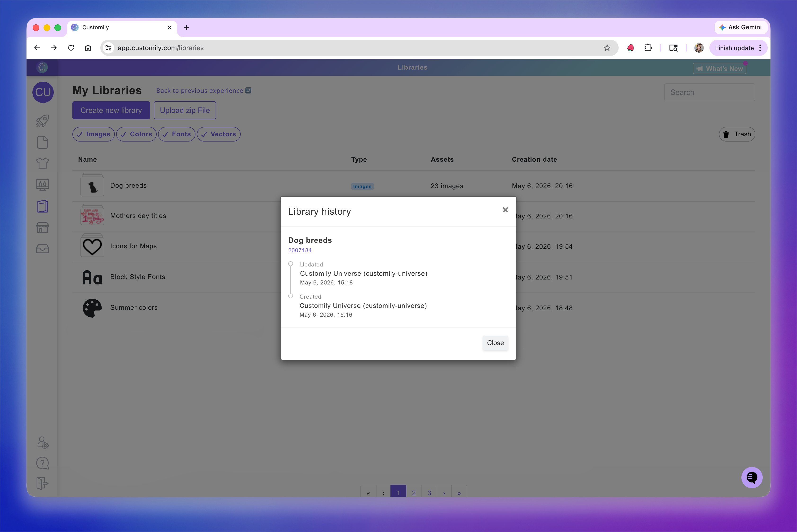This screenshot has height=532, width=797.
Task: Open the monitor artboard icon in sidebar
Action: (42, 185)
